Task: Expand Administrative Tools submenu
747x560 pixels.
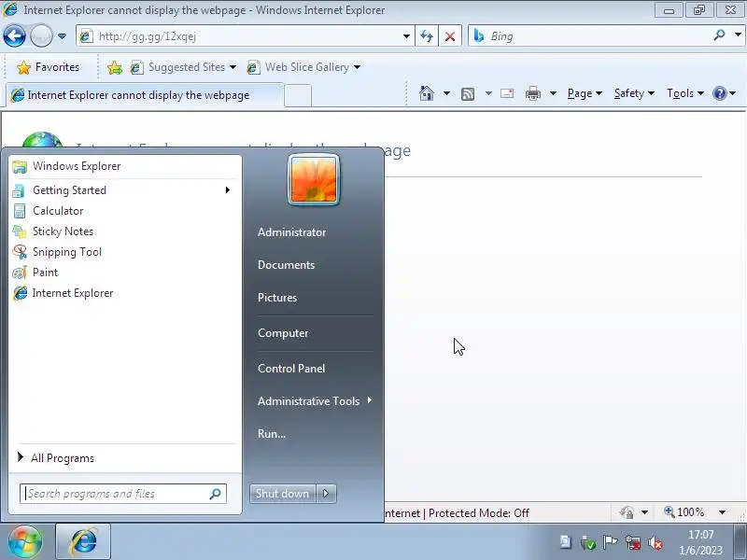Action: pos(314,401)
